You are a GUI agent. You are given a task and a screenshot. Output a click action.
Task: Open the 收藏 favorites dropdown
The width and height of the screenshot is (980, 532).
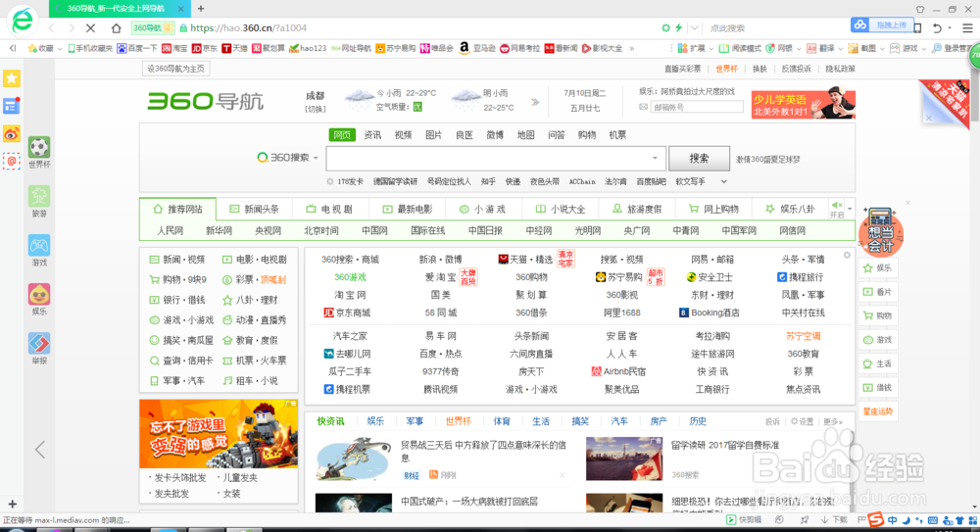pos(44,48)
